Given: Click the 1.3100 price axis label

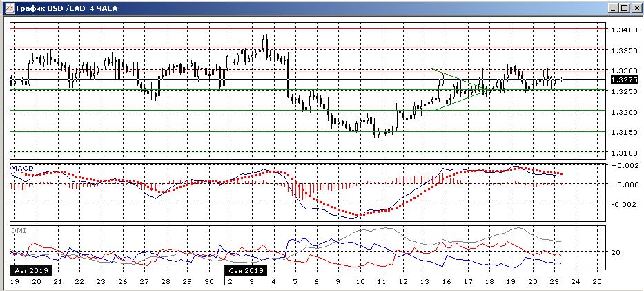Looking at the screenshot, I should 624,153.
